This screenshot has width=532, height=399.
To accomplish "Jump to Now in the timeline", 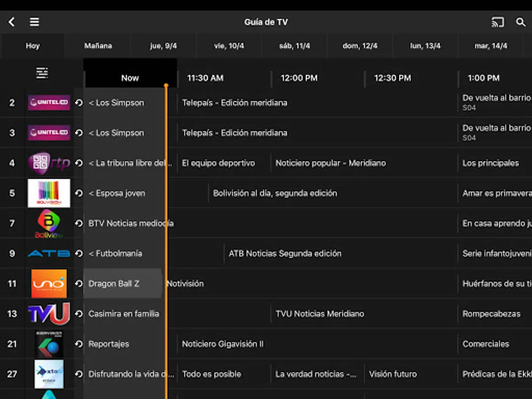I will (x=130, y=78).
